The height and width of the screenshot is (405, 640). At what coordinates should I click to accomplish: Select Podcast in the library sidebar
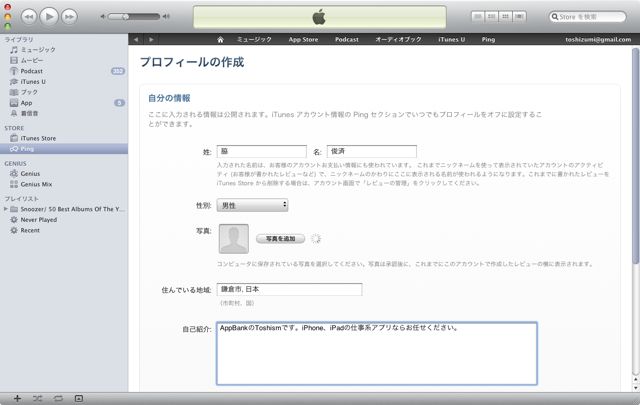(64, 71)
